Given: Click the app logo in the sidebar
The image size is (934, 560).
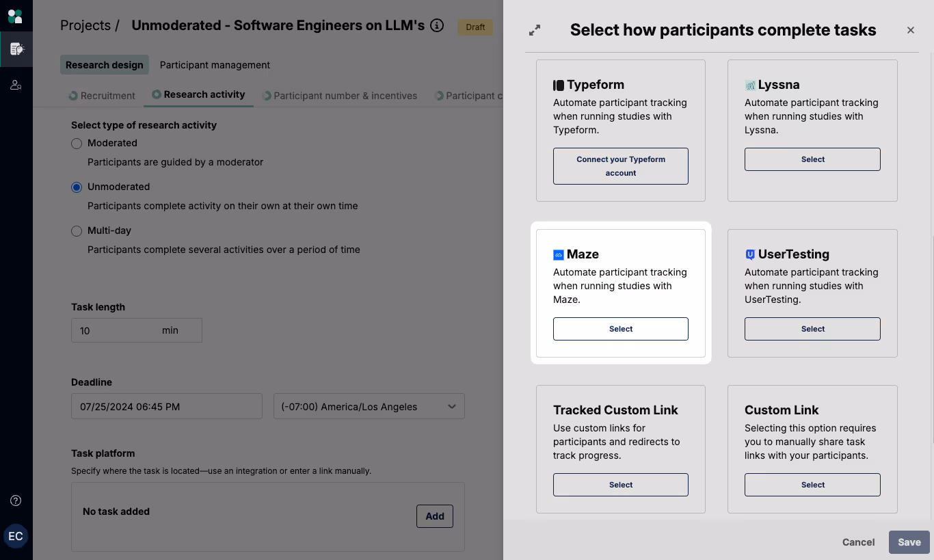Looking at the screenshot, I should (15, 16).
